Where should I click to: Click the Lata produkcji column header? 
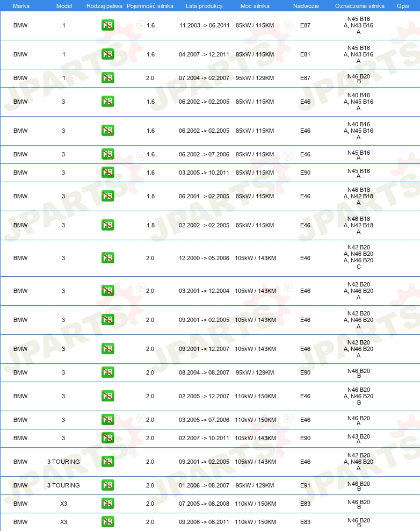pos(204,6)
